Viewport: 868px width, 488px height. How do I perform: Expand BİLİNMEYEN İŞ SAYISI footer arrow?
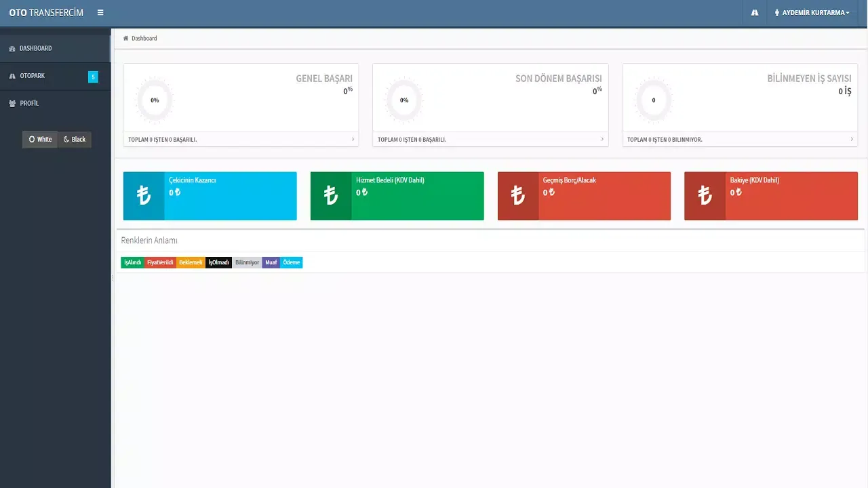click(x=852, y=139)
